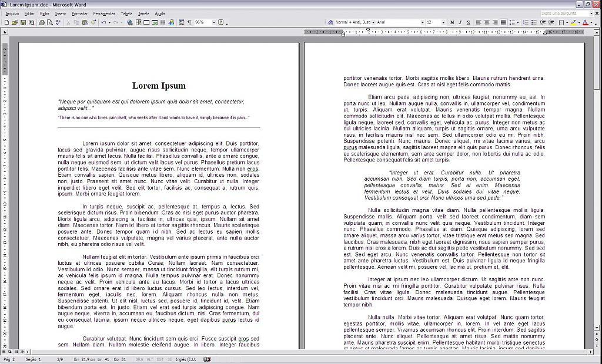The height and width of the screenshot is (364, 602).
Task: Open the zoom percentage dropdown
Action: coord(214,23)
